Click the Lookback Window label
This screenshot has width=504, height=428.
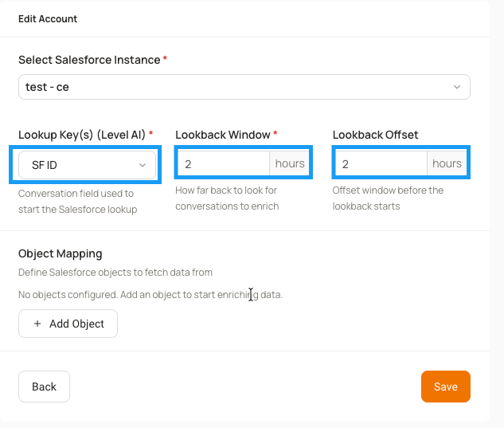[223, 135]
